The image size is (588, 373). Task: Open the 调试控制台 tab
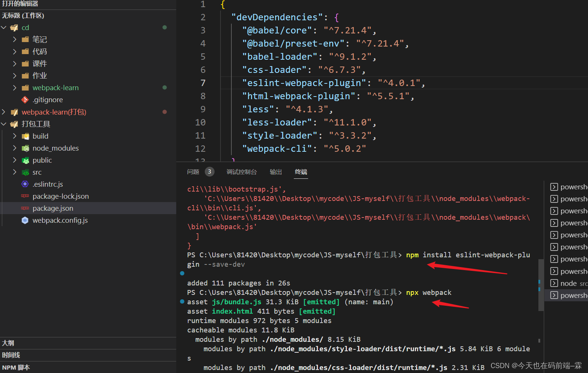click(x=242, y=172)
